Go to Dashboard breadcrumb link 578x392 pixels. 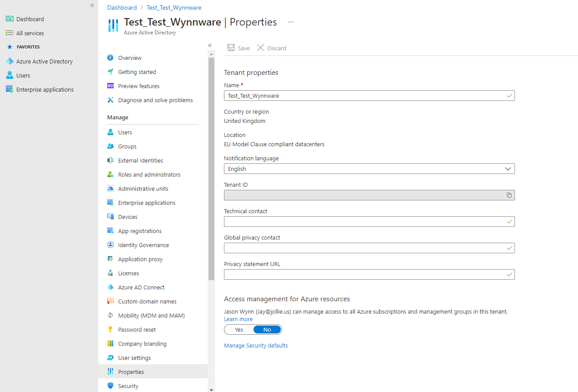[x=122, y=7]
